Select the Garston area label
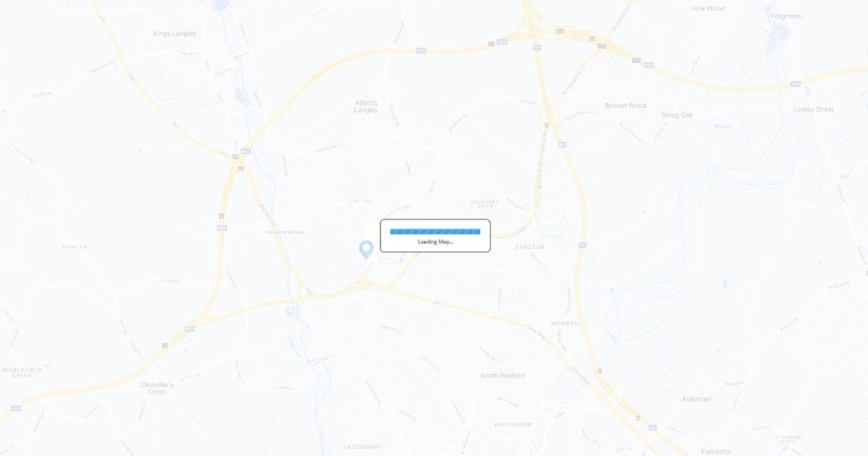Image resolution: width=868 pixels, height=456 pixels. click(x=529, y=248)
